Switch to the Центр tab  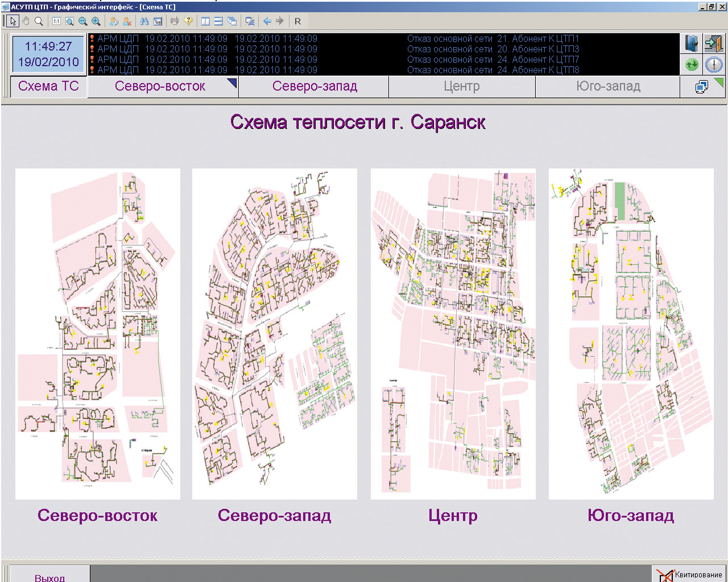[461, 86]
